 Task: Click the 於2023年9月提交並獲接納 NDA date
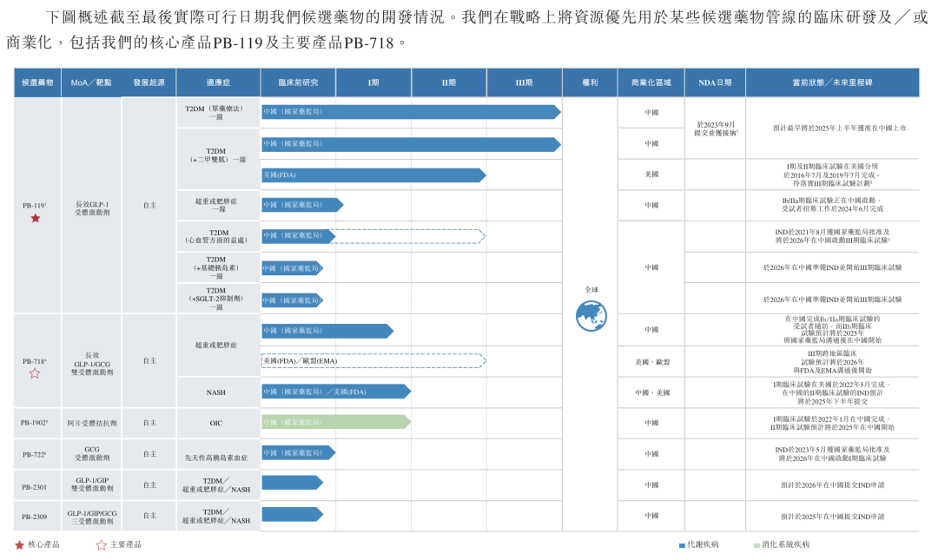(716, 128)
